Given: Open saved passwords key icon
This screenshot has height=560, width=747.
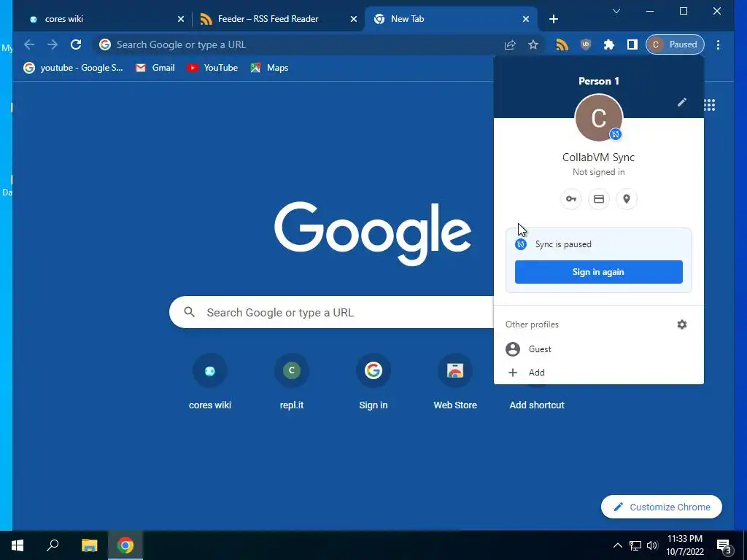Looking at the screenshot, I should 570,199.
